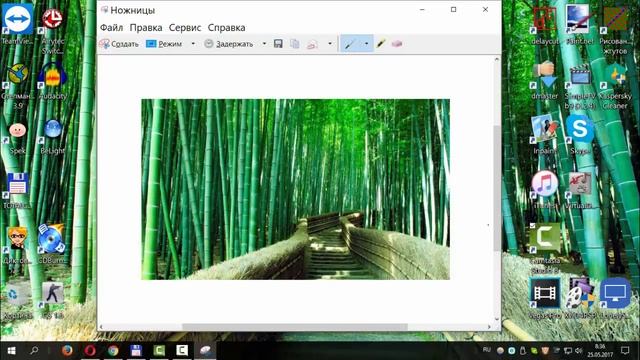Select the yellow highlighter tool
Screen dimensions: 640x360
[x=381, y=43]
